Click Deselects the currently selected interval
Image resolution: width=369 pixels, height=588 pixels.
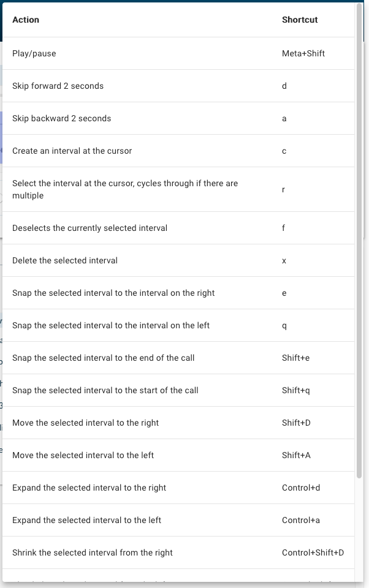click(x=89, y=228)
